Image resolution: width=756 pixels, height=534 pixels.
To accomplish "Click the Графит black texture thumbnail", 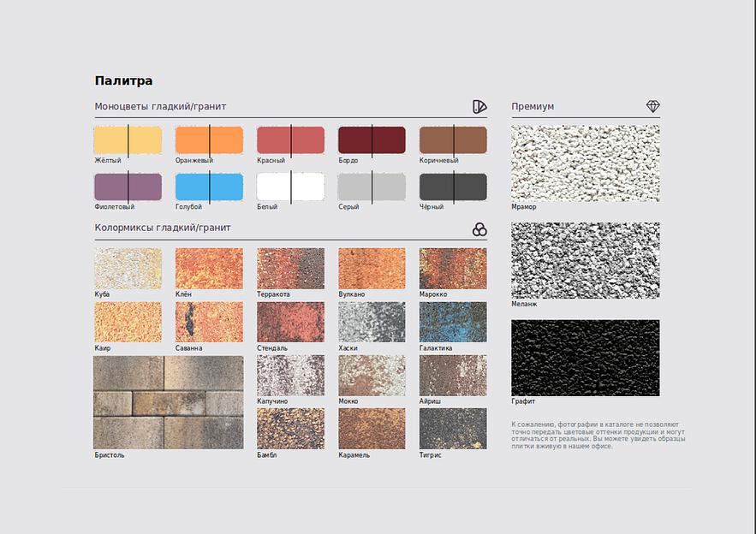I will (585, 358).
